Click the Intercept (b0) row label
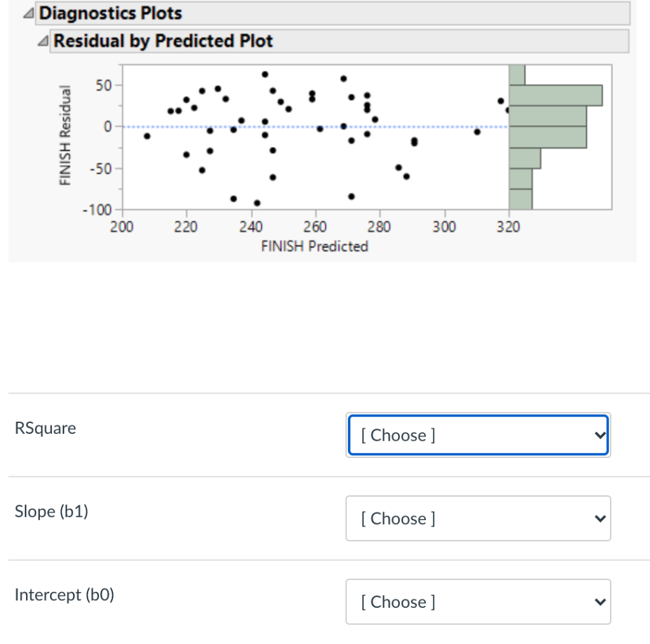The height and width of the screenshot is (644, 650). [64, 594]
